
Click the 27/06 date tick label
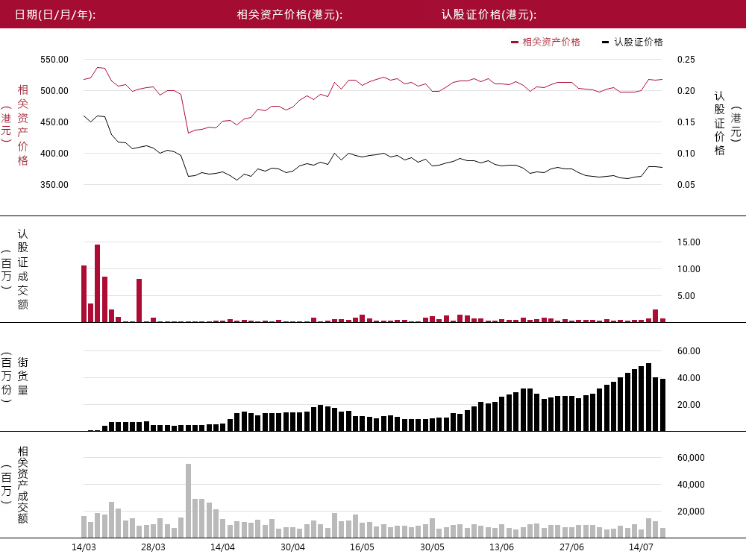pyautogui.click(x=571, y=547)
